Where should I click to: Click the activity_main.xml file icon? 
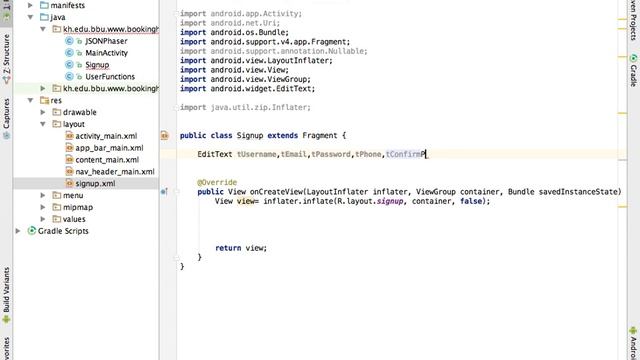(69, 136)
